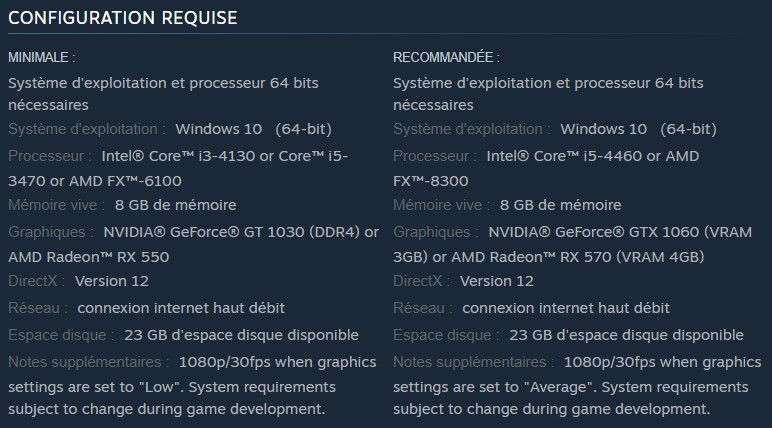The height and width of the screenshot is (428, 772).
Task: Click the minimum Windows 10 (64-bit) text
Action: coord(253,129)
